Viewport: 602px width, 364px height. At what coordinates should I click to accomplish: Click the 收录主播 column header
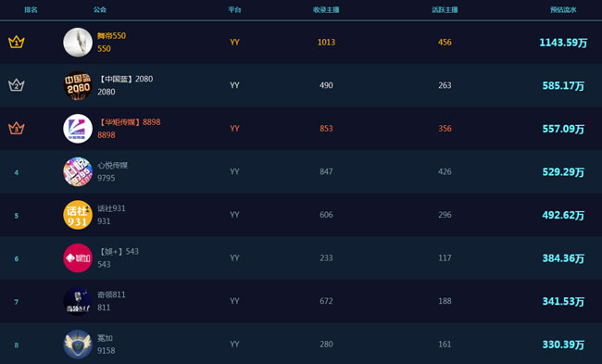[326, 9]
